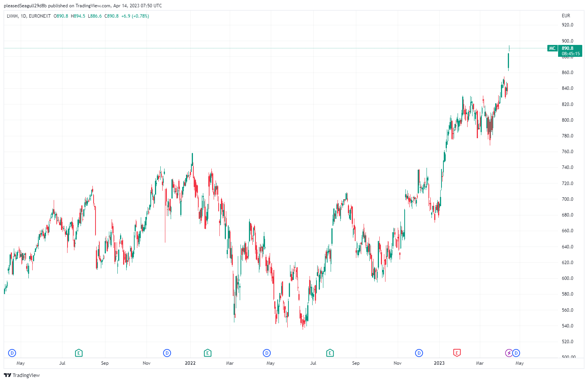The width and height of the screenshot is (588, 382).
Task: Click the dividend marker near May 2022
Action: pos(267,353)
